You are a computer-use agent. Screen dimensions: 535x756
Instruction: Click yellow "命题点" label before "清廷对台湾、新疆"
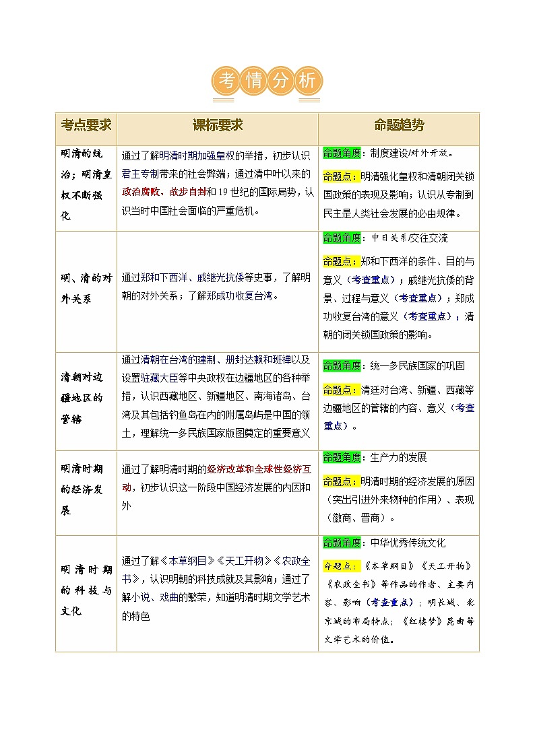339,390
